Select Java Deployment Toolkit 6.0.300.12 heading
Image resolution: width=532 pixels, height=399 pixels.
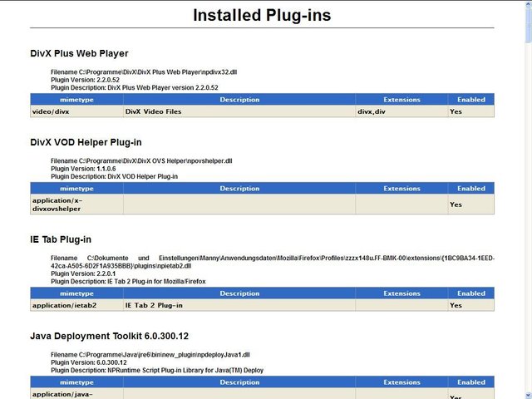click(x=109, y=336)
